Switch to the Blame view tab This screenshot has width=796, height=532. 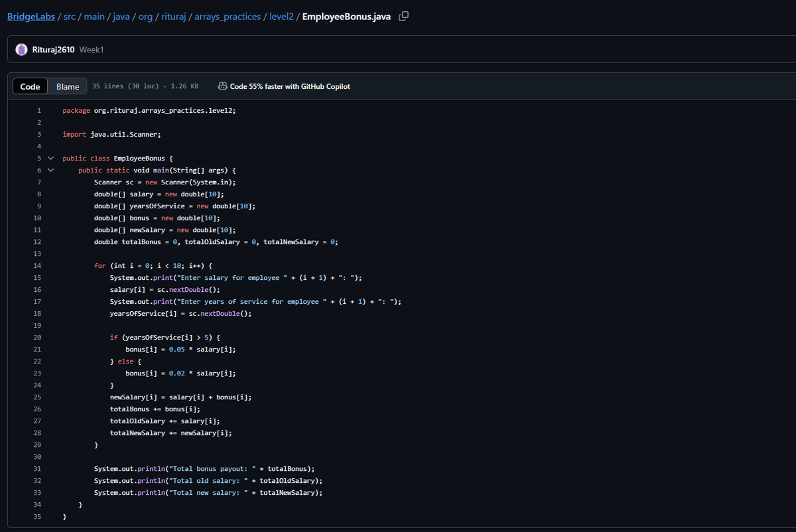click(x=68, y=86)
